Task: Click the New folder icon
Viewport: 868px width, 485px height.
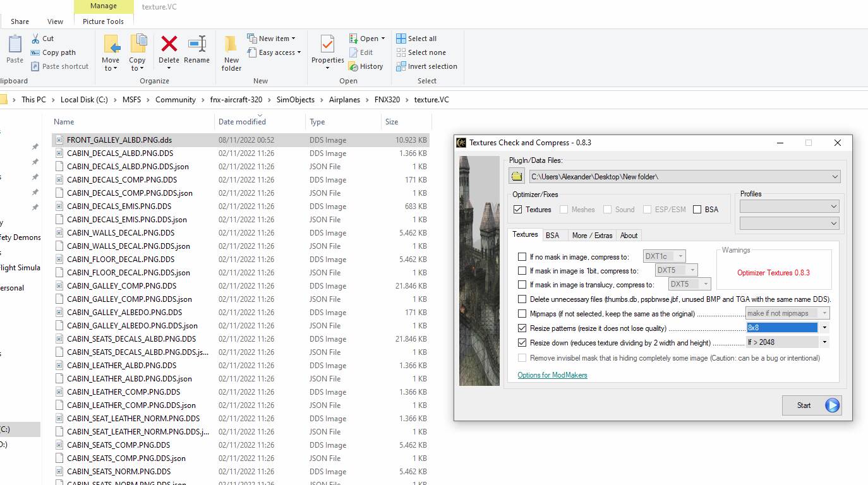Action: [x=231, y=44]
